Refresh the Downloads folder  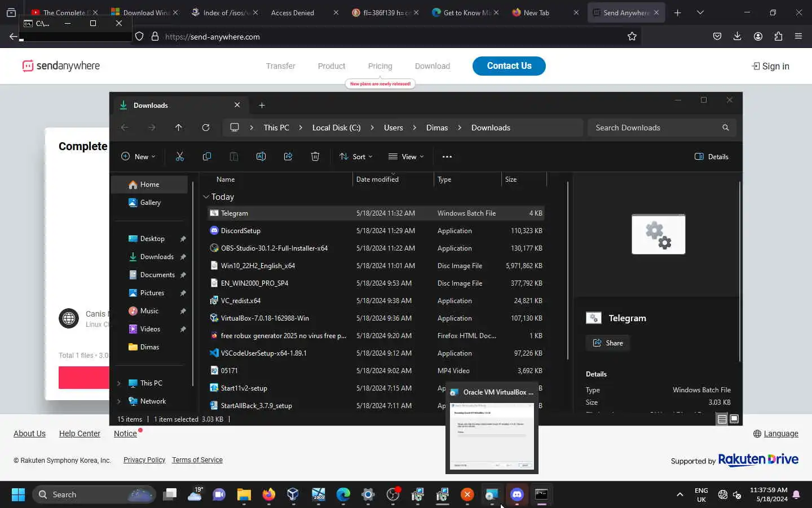click(206, 128)
